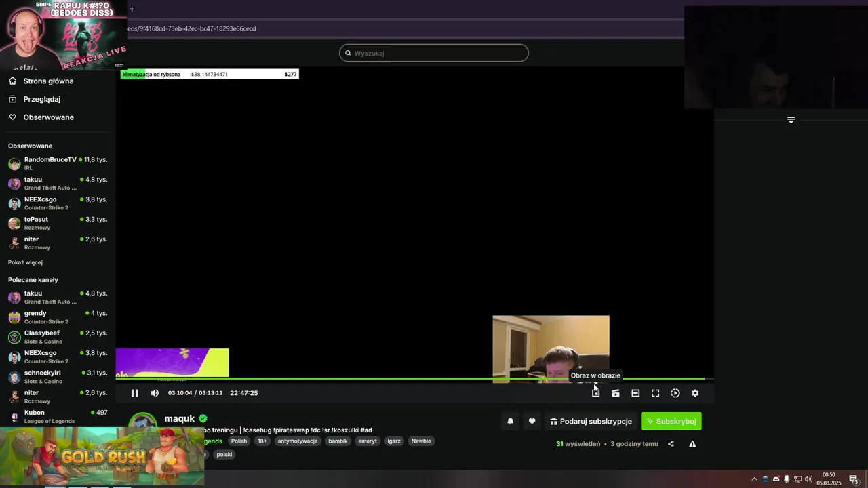Open schneckyirl recommended channel
This screenshot has height=488, width=868.
point(58,377)
